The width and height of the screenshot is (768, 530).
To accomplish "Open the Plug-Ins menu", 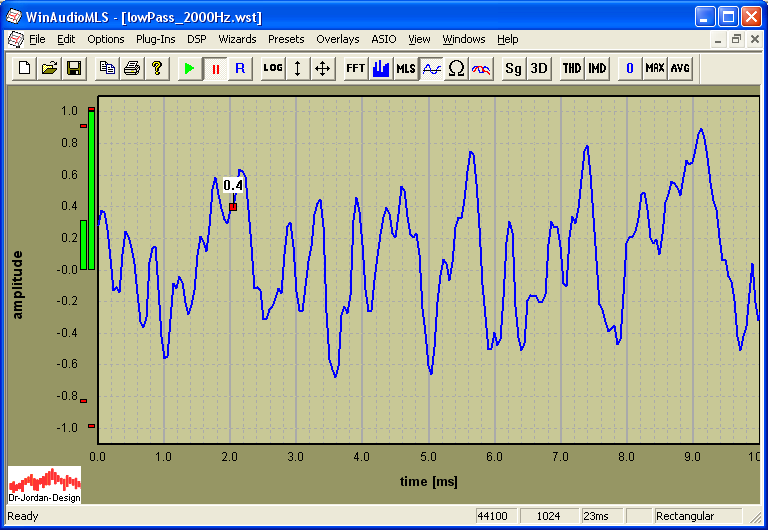I will 155,39.
